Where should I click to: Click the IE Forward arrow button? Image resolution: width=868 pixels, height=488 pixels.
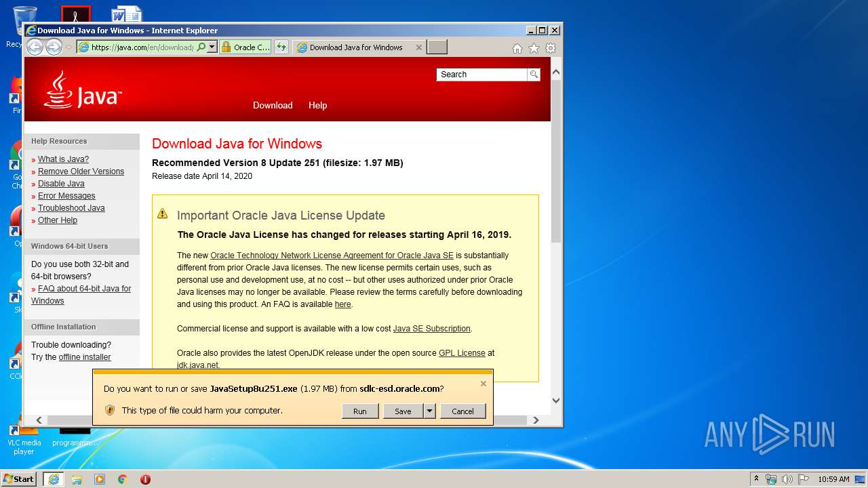coord(54,47)
